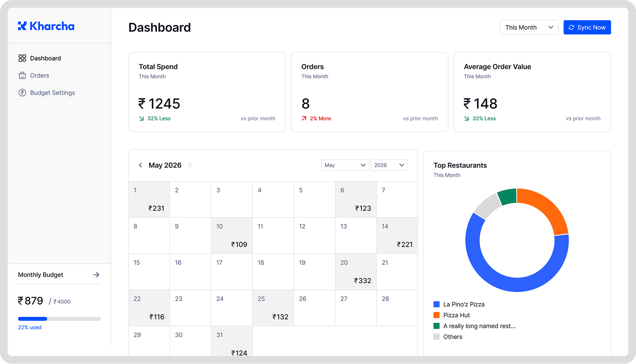Select calendar day 4
636x364 pixels.
tap(273, 199)
